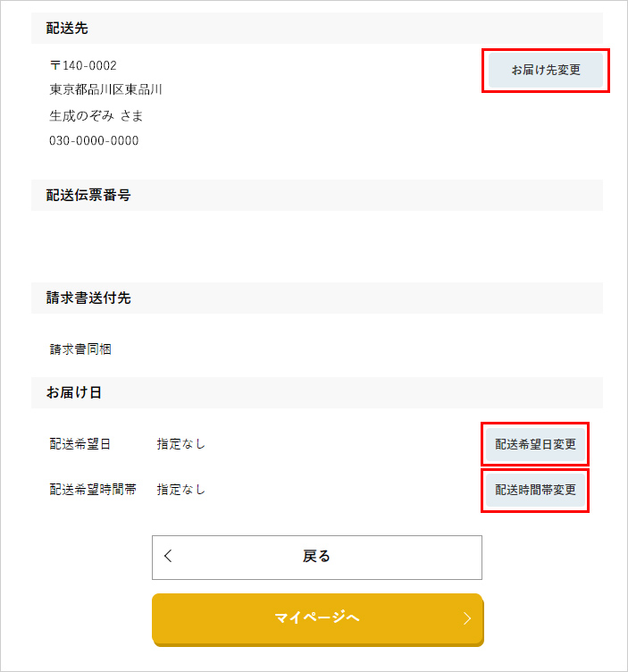Click the right chevron on マイページへ

pos(467,618)
